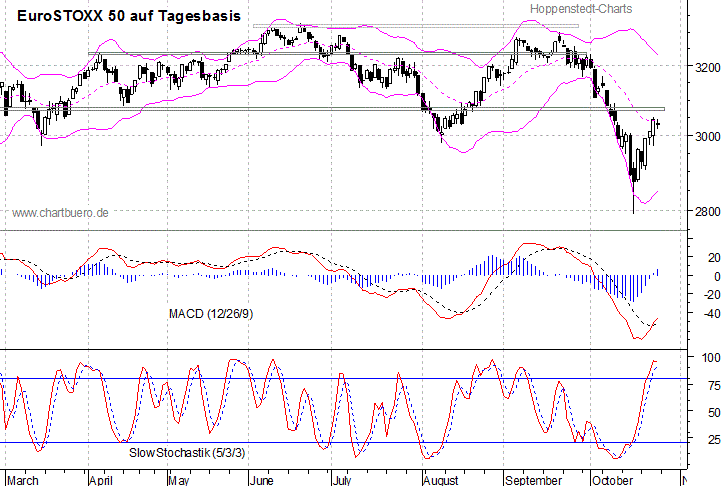This screenshot has width=723, height=486.
Task: Click the stochastic axis value 25
Action: pyautogui.click(x=714, y=439)
